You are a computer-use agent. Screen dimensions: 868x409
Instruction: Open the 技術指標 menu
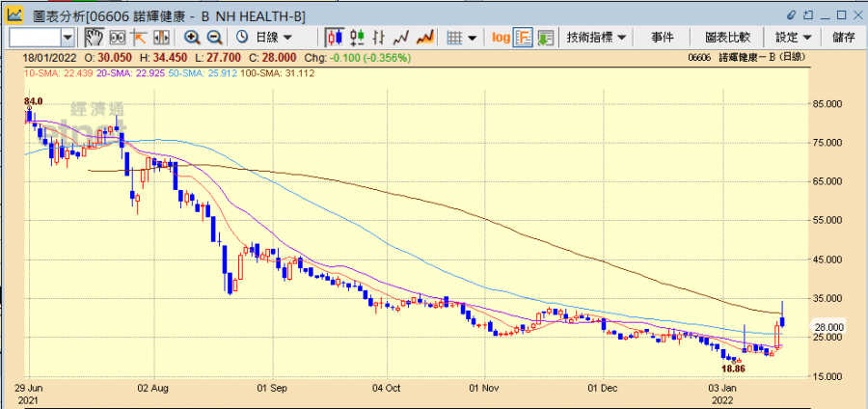(597, 37)
